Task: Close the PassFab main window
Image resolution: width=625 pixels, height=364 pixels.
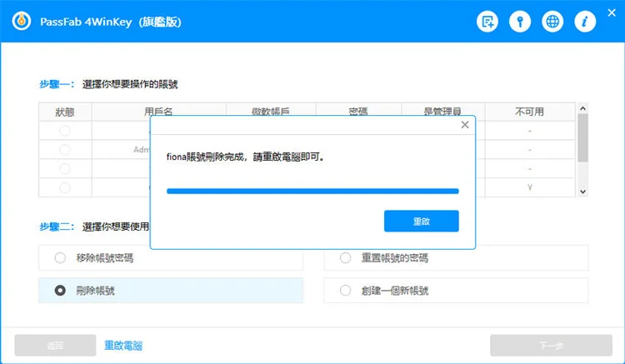Action: [x=612, y=12]
